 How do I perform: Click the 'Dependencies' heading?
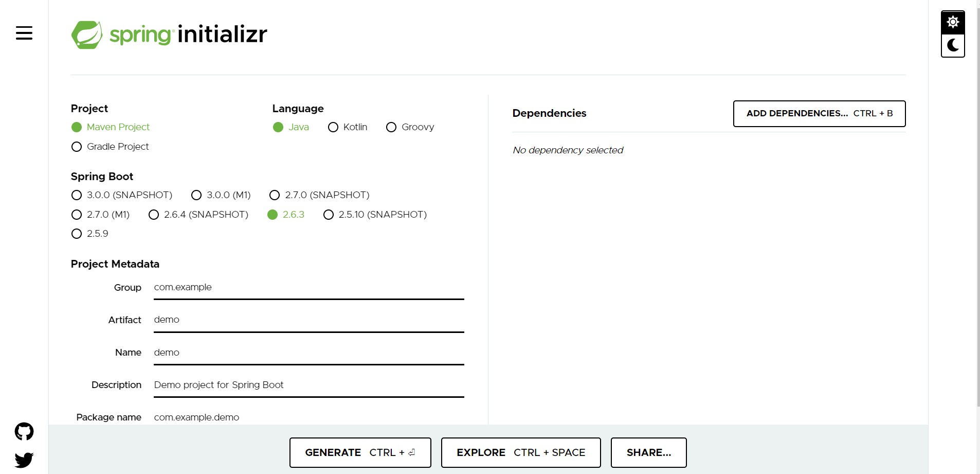click(x=549, y=113)
